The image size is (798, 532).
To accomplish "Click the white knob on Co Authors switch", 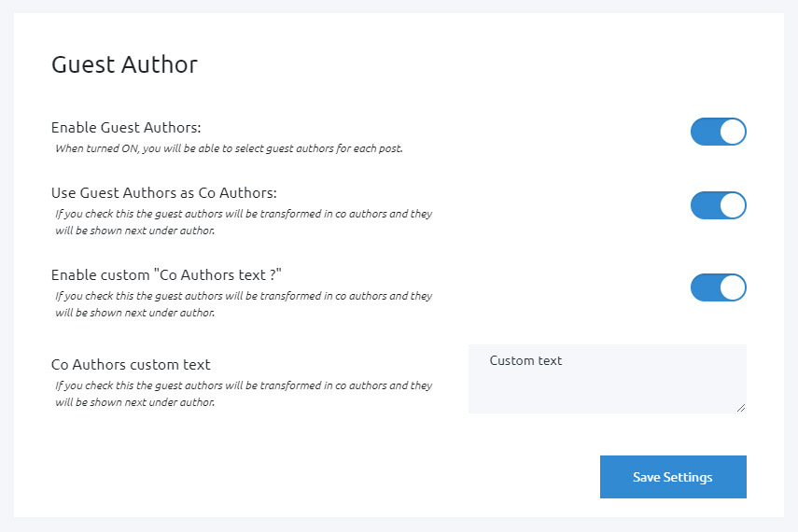I will 733,205.
